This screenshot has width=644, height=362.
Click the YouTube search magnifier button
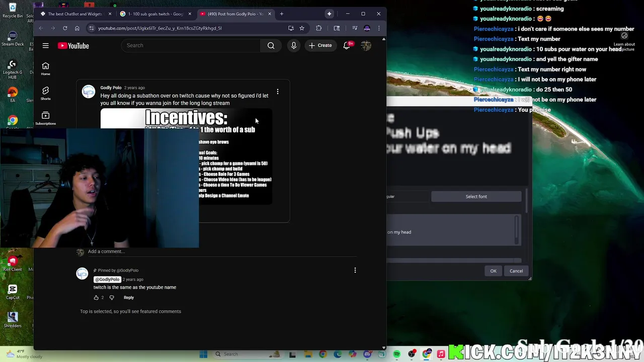pos(271,46)
